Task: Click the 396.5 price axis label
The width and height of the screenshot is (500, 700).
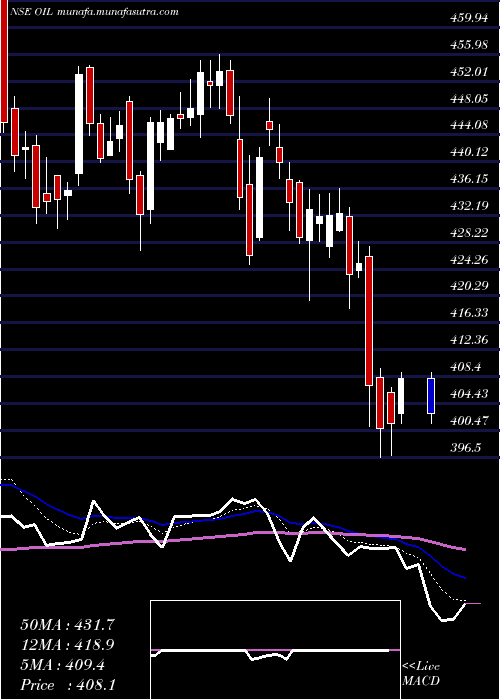Action: pos(466,447)
